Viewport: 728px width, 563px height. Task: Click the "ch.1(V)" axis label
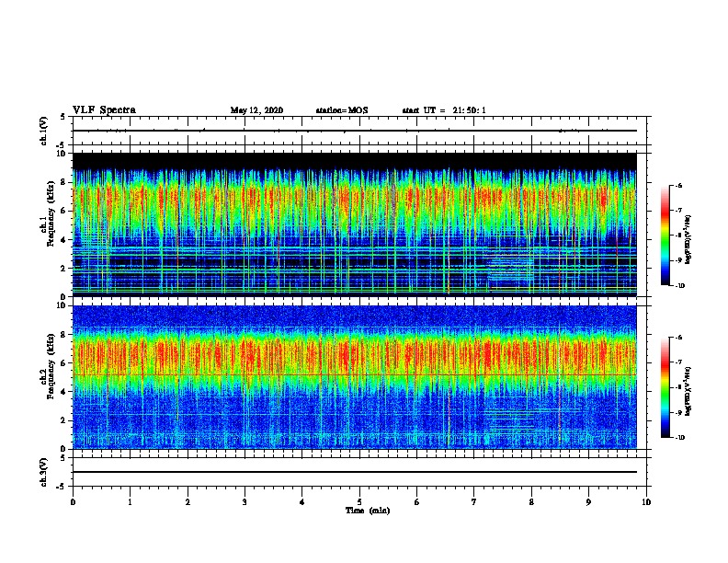click(x=43, y=131)
